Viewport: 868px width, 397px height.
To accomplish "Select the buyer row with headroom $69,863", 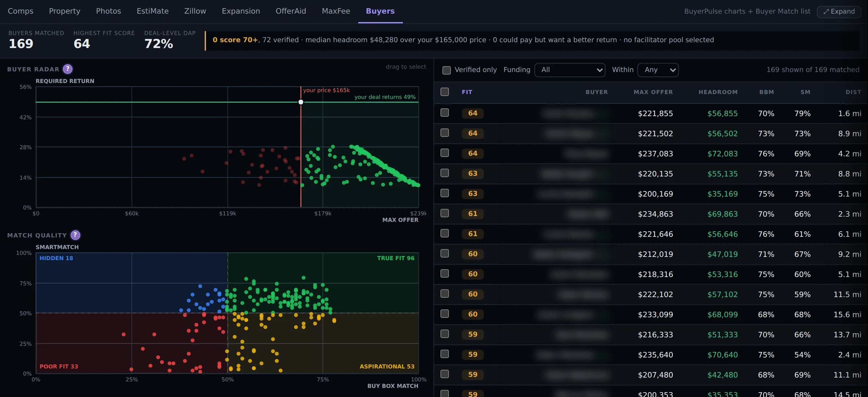I will click(651, 214).
